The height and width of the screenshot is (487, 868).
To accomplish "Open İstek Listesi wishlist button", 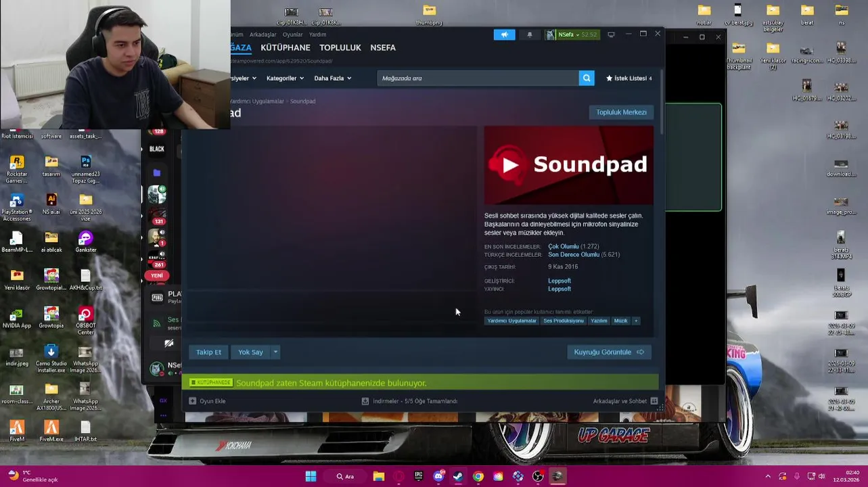I will tap(629, 78).
